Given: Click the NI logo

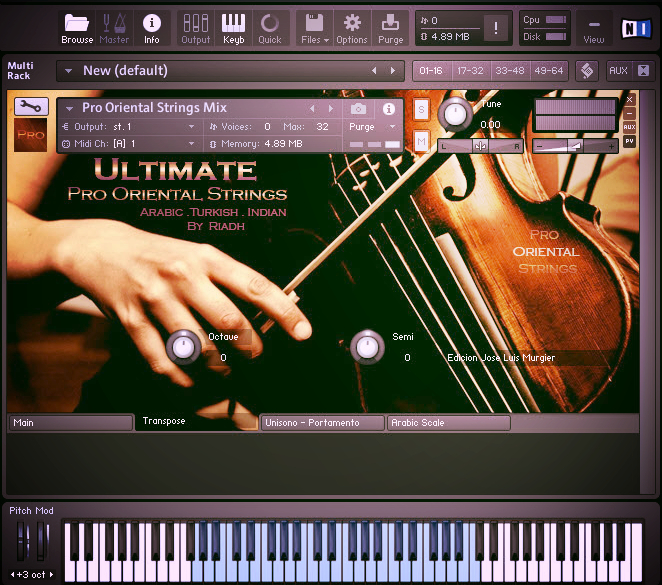Looking at the screenshot, I should coord(636,29).
